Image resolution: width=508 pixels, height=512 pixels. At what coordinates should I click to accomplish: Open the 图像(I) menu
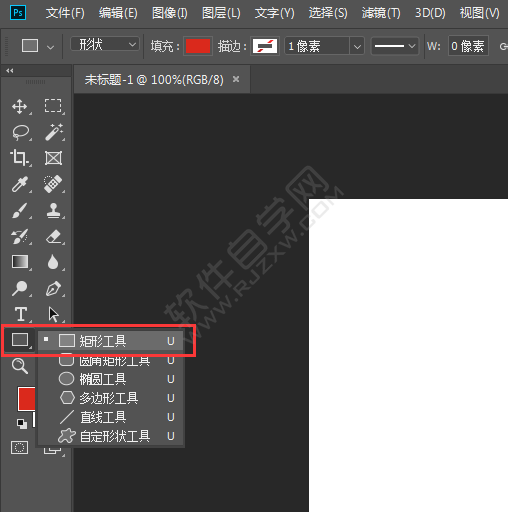(170, 13)
